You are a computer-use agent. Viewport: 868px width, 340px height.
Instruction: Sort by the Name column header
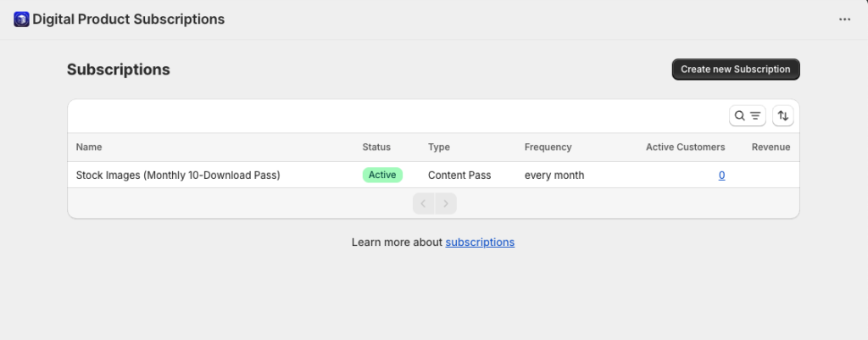point(89,147)
